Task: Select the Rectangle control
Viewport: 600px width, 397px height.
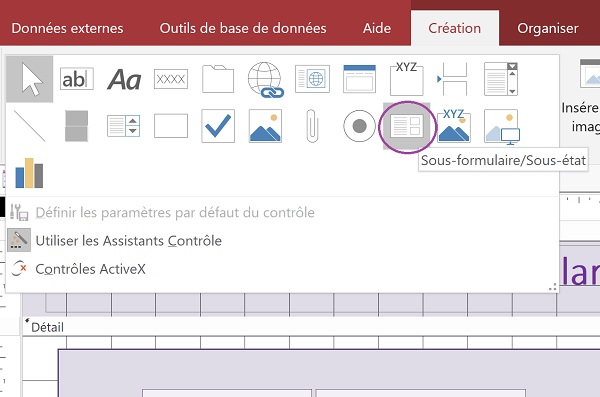Action: [171, 126]
